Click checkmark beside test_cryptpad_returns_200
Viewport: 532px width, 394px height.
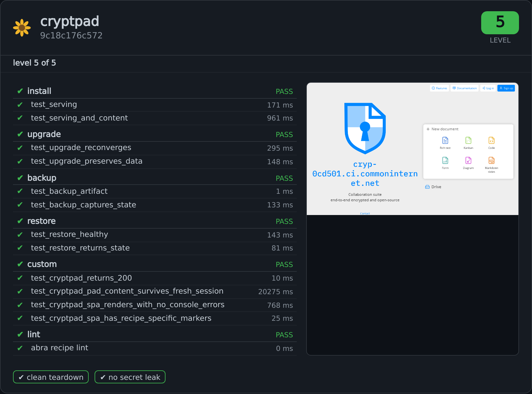[20, 278]
